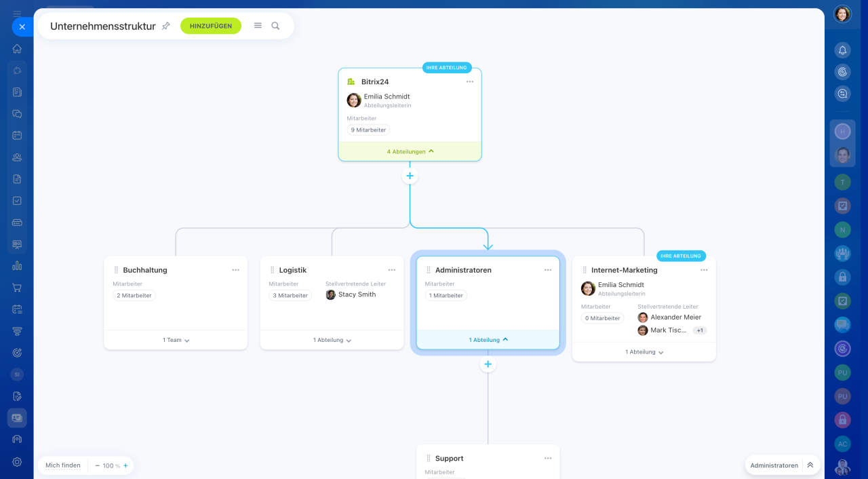Screen dimensions: 868x479
Task: Open search with the magnifier icon
Action: (275, 26)
